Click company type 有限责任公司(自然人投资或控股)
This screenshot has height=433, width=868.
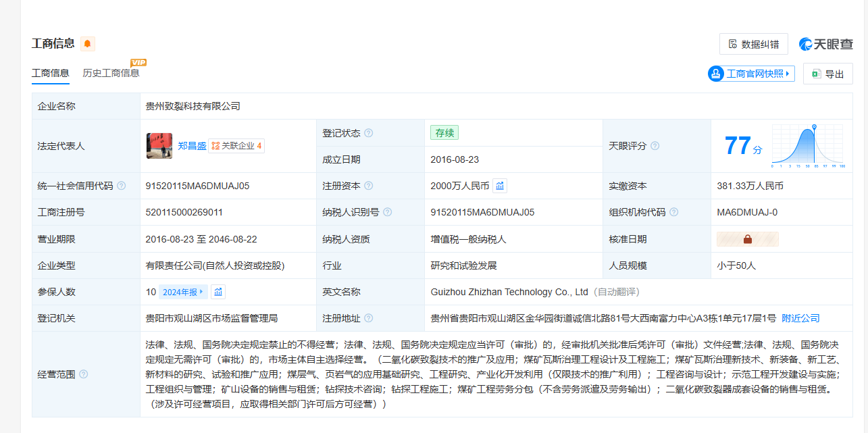point(215,265)
